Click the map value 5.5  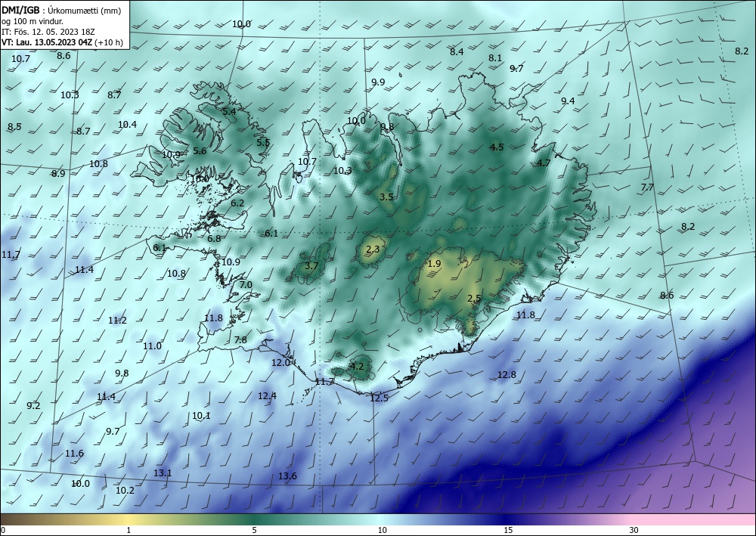tap(263, 143)
